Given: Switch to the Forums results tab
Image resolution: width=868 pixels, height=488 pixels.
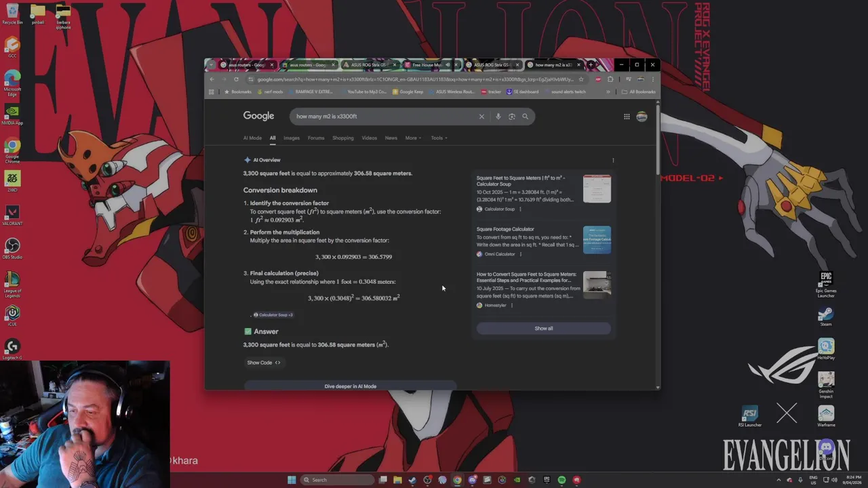Looking at the screenshot, I should point(316,138).
